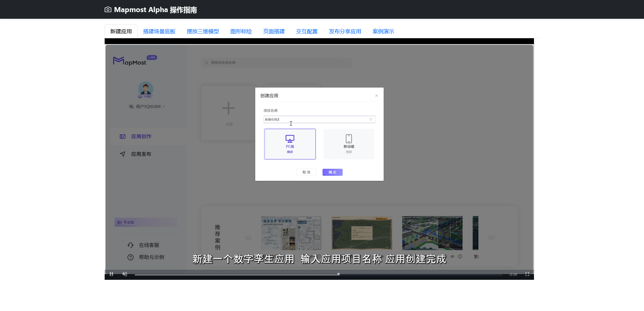
Task: Open 应用创作 in the sidebar
Action: (148, 137)
